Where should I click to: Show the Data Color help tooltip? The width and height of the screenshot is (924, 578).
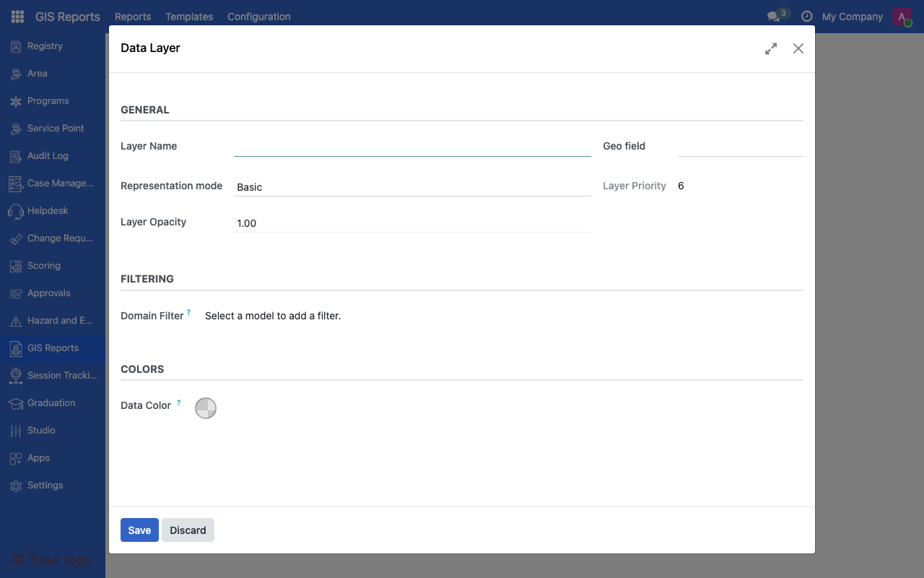point(178,402)
